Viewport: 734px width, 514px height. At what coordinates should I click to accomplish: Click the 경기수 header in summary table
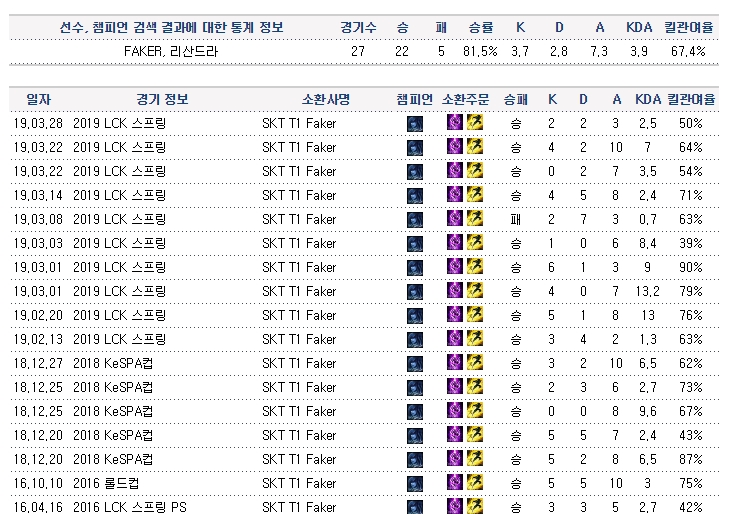point(358,27)
